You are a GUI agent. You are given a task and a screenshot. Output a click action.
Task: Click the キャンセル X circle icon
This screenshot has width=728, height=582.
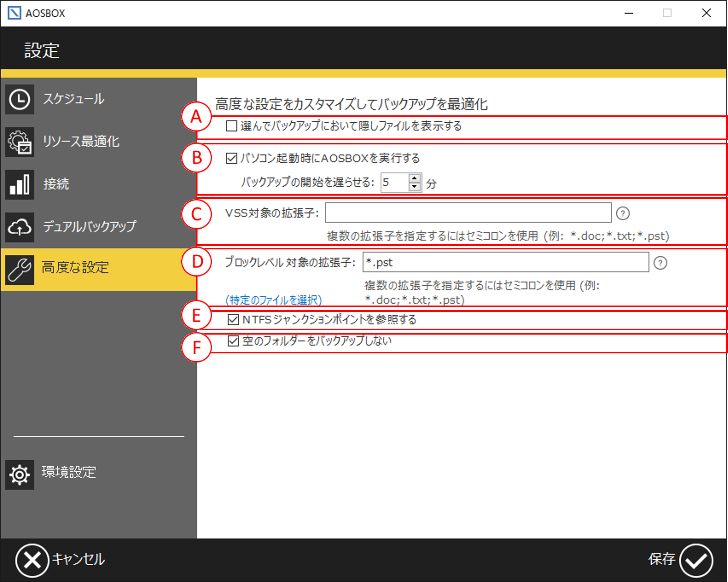coord(32,560)
